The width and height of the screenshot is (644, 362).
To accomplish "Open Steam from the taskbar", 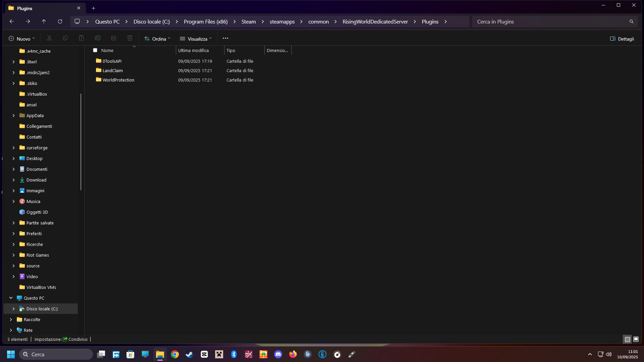I will click(x=190, y=354).
